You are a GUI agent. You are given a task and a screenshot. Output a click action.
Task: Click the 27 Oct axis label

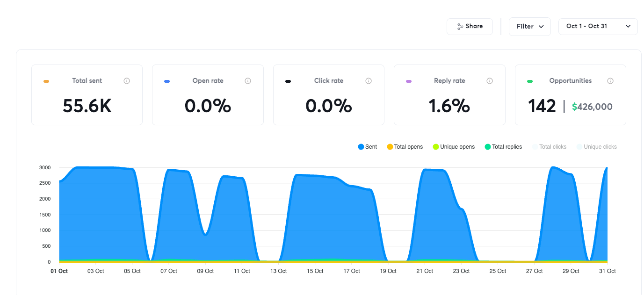tap(534, 271)
